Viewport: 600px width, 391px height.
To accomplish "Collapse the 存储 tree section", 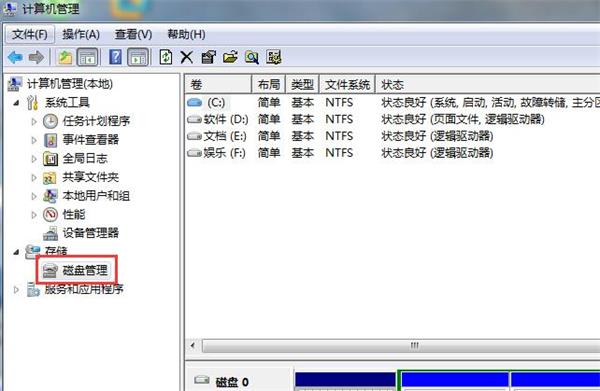I will [x=16, y=252].
